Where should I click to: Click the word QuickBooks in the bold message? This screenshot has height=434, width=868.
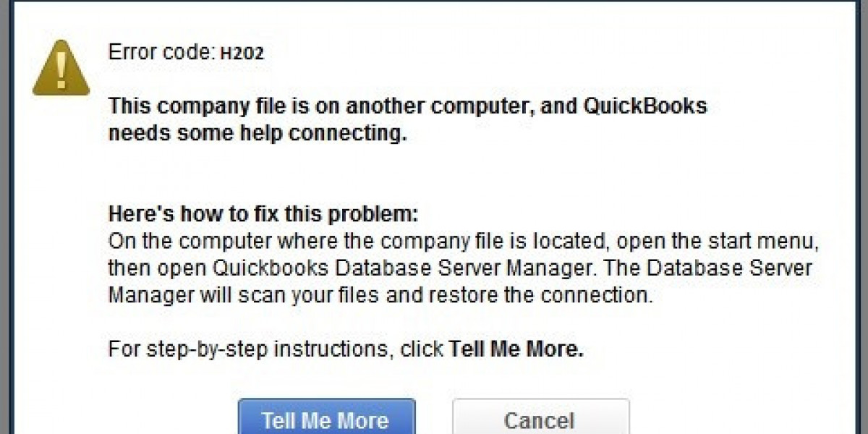coord(644,106)
